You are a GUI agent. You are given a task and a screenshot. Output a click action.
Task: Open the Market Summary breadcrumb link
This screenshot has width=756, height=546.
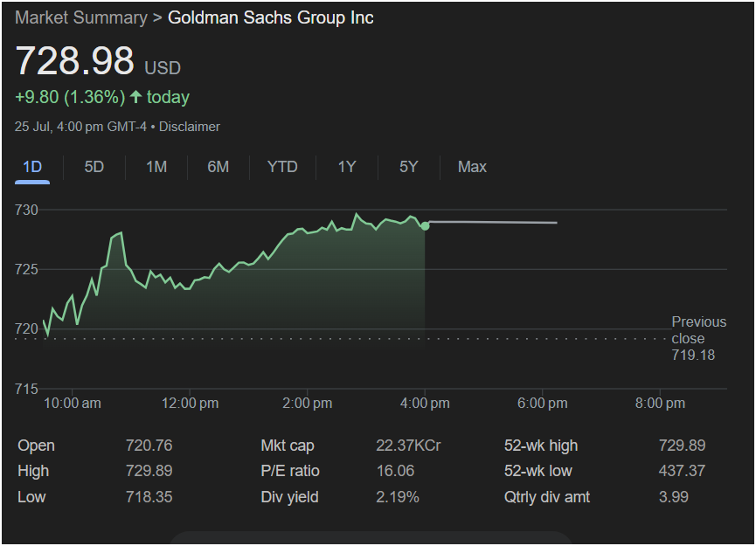tap(81, 17)
